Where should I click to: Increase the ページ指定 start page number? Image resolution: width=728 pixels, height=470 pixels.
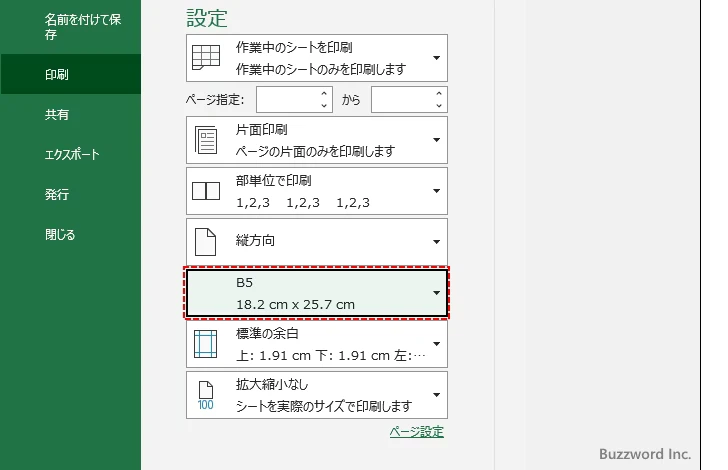click(x=324, y=93)
